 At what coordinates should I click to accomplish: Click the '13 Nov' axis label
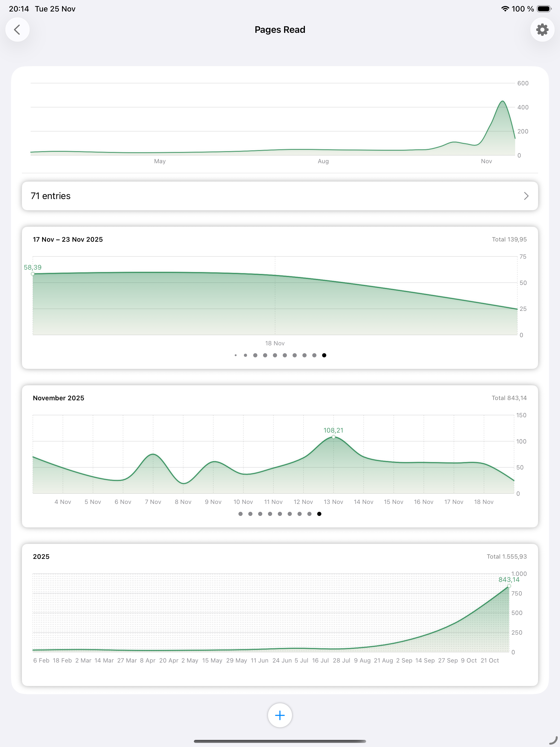tap(333, 502)
